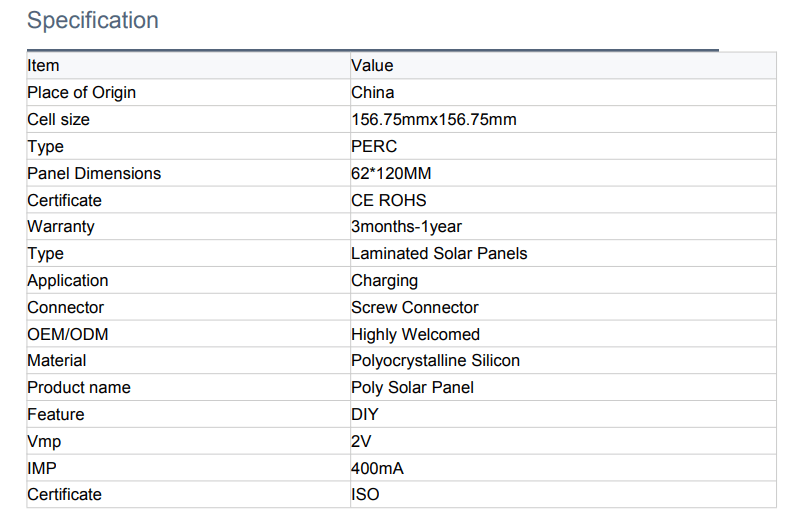Click the Specification heading
This screenshot has height=529, width=792.
coord(92,20)
